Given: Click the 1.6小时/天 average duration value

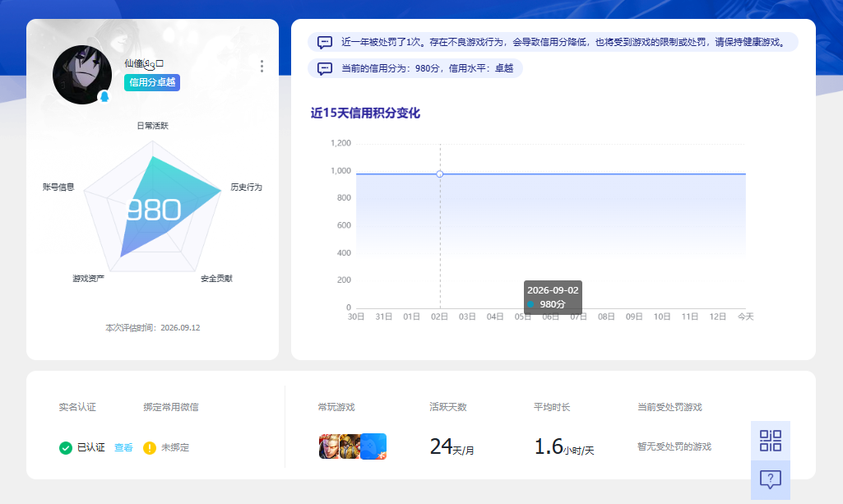Looking at the screenshot, I should click(564, 446).
